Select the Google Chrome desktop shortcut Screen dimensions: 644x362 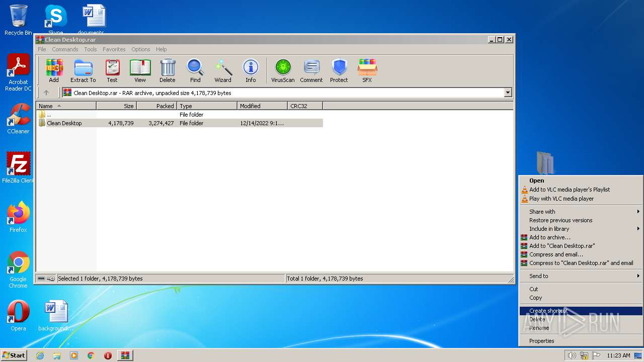point(18,269)
